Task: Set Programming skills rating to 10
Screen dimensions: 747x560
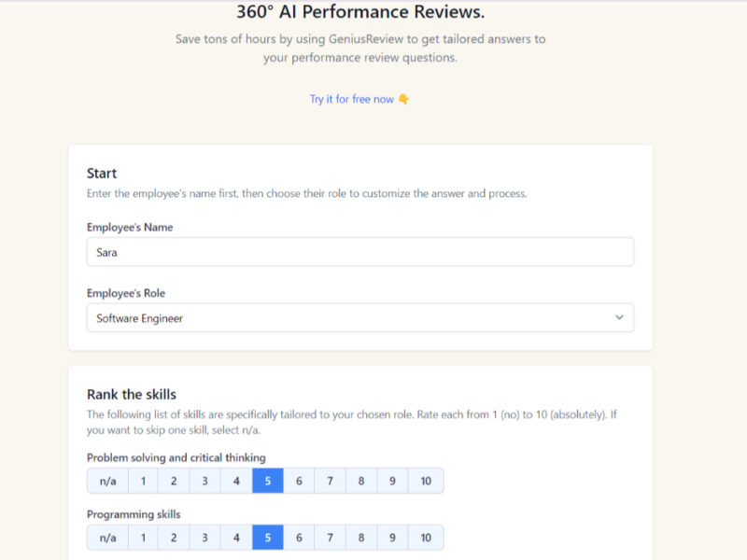Action: click(426, 538)
